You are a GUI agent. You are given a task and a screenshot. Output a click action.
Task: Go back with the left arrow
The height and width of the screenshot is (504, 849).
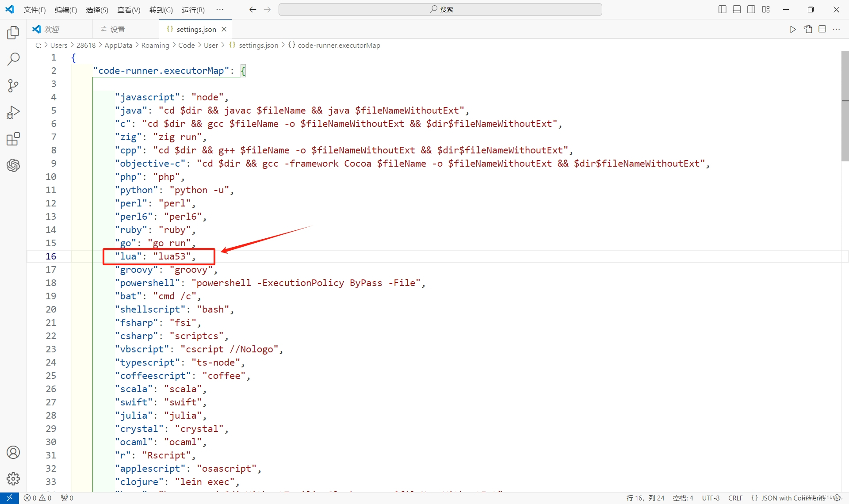[252, 9]
